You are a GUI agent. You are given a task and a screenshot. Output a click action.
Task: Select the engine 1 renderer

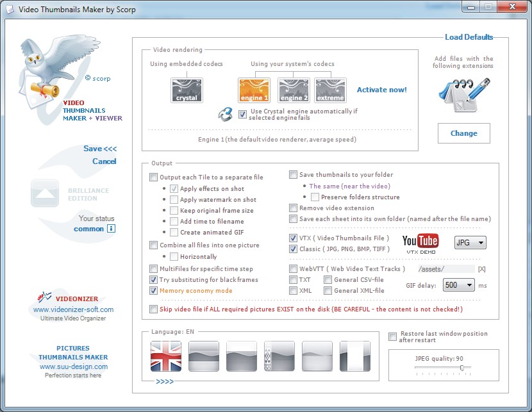254,90
